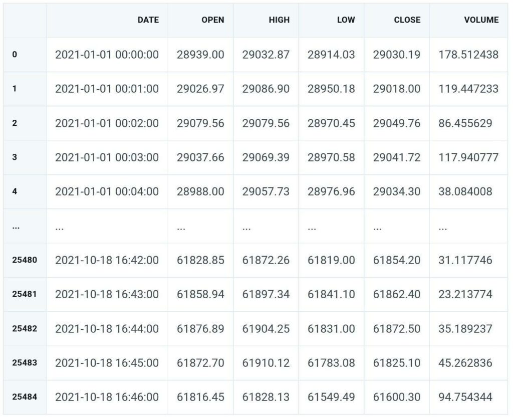The height and width of the screenshot is (420, 513).
Task: Click high value 29069.39
Action: (266, 157)
